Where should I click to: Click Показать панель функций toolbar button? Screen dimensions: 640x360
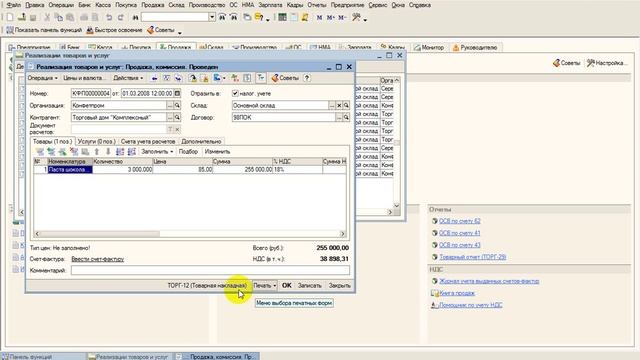(44, 30)
